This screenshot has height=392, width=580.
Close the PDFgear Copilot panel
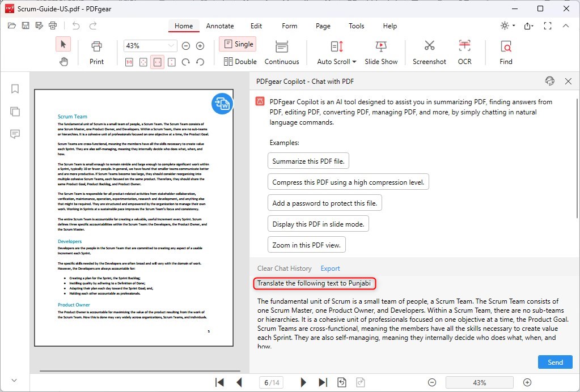[568, 81]
